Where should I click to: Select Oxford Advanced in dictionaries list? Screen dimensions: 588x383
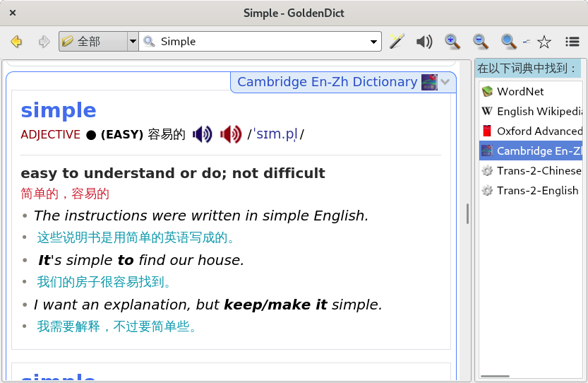[531, 131]
